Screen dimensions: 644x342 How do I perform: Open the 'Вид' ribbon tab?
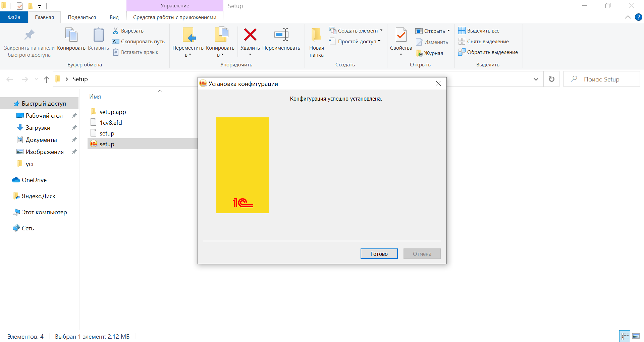114,17
